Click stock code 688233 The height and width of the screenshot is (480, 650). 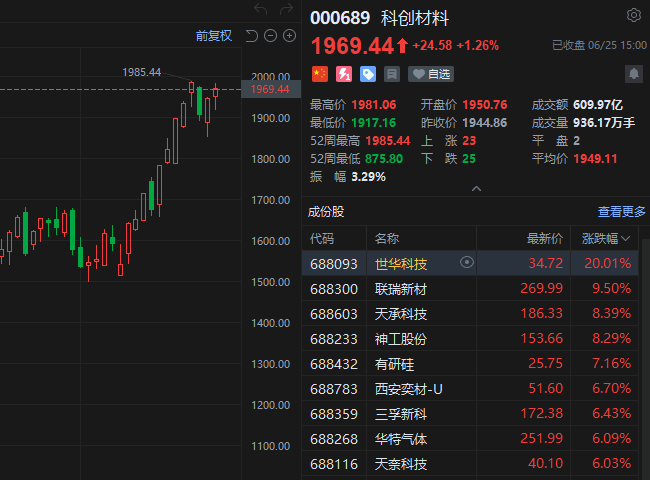click(334, 339)
